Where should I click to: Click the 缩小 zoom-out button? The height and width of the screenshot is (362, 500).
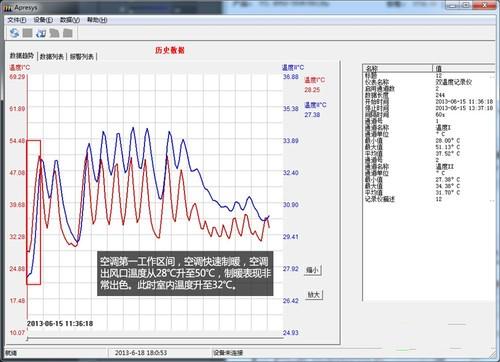coord(313,270)
